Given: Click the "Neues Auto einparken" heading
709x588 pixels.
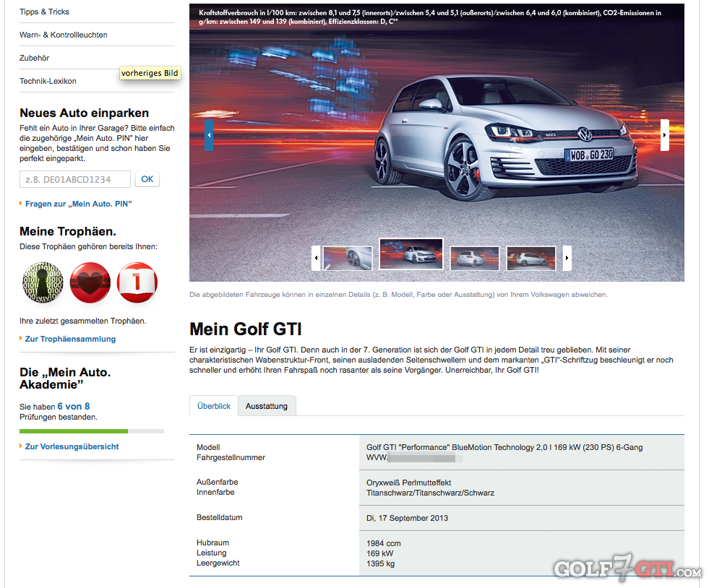Looking at the screenshot, I should [84, 113].
